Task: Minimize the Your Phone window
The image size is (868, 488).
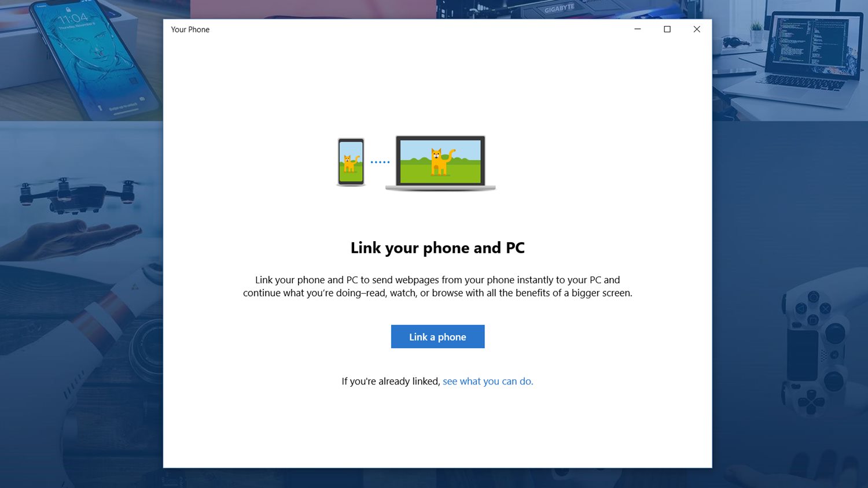Action: 638,29
